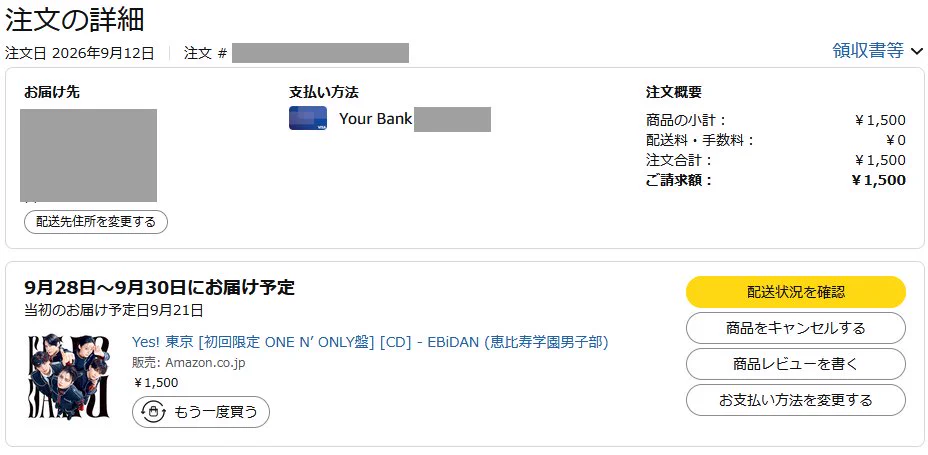Click 配送先住所を変更する button
The image size is (928, 455).
coord(96,222)
